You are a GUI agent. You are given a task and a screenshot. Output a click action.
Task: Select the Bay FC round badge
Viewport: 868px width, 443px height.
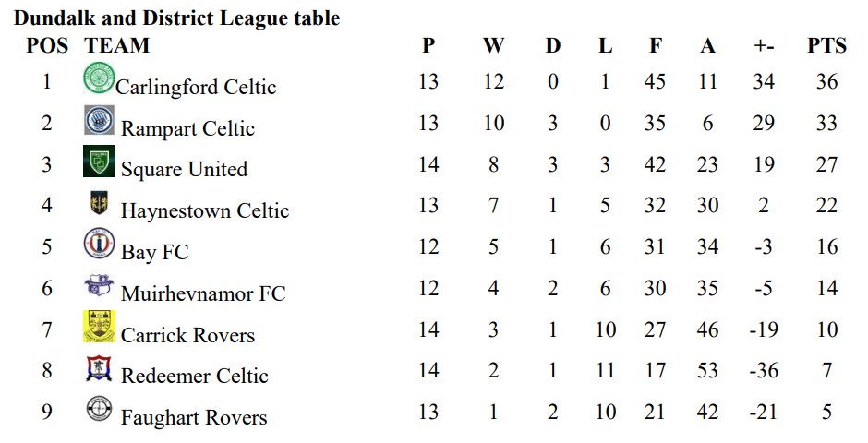tap(100, 244)
